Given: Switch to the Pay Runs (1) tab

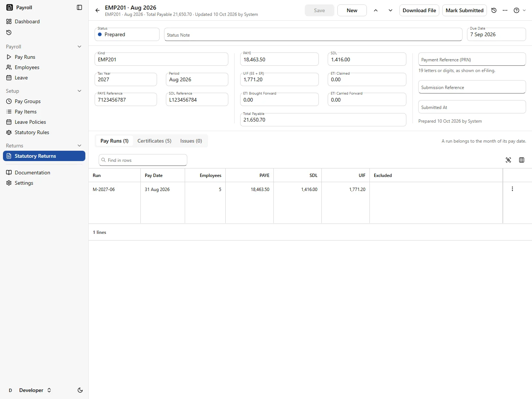Looking at the screenshot, I should (x=115, y=141).
